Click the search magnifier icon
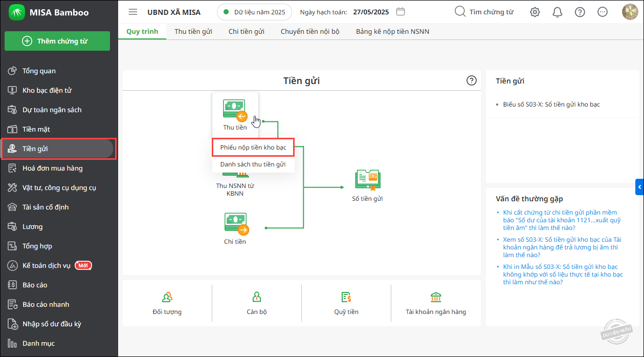The image size is (644, 357). point(460,12)
